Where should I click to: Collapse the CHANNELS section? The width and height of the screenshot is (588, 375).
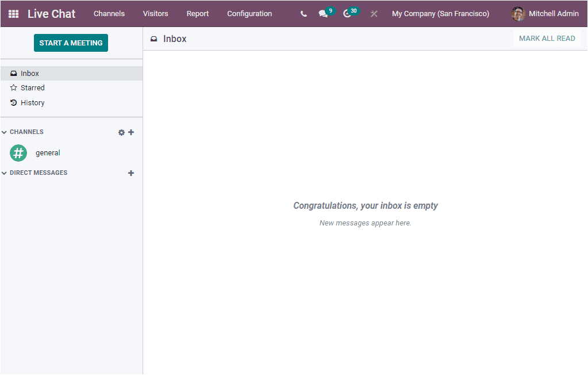pyautogui.click(x=5, y=132)
